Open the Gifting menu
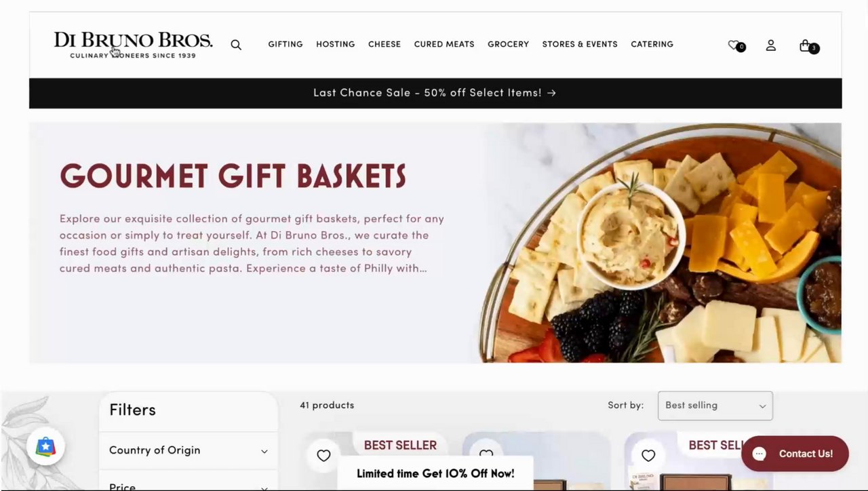The height and width of the screenshot is (491, 868). 285,44
